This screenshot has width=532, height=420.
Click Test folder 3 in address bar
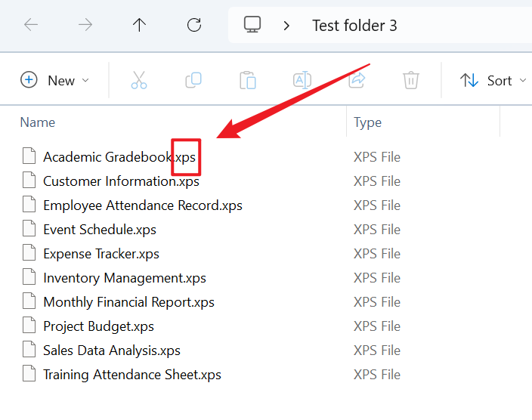pos(354,25)
